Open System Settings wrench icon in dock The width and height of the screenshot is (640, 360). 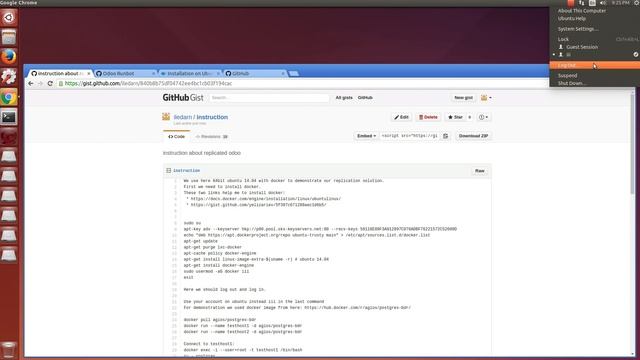9,77
